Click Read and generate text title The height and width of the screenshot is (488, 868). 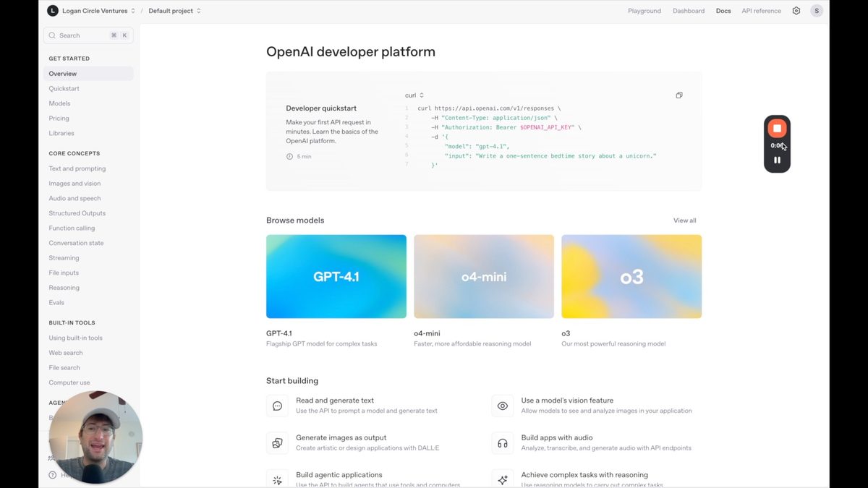click(x=335, y=401)
